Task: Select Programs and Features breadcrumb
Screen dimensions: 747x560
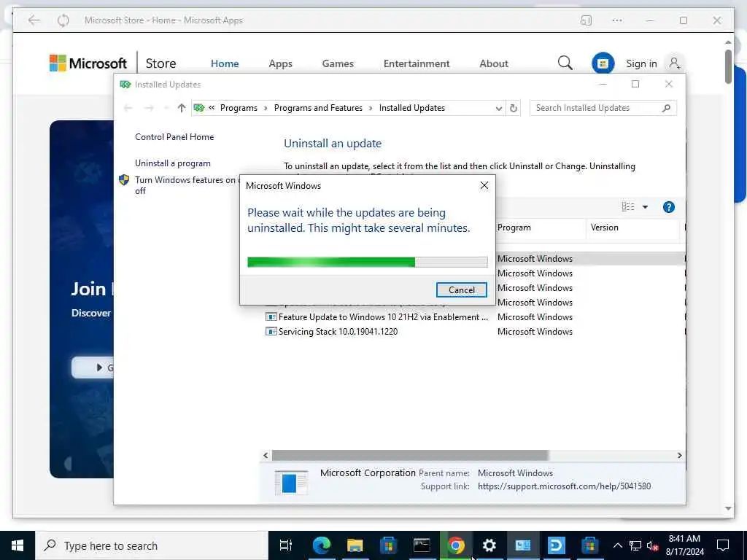Action: pyautogui.click(x=318, y=108)
